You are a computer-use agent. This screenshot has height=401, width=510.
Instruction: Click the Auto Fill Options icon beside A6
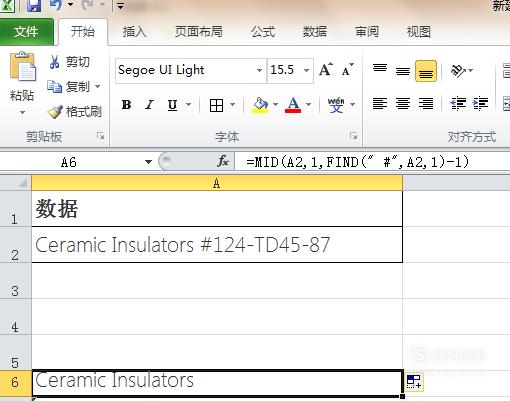point(414,382)
